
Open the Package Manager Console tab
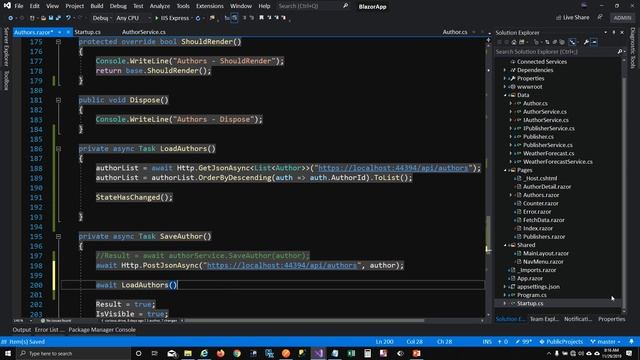tap(102, 330)
